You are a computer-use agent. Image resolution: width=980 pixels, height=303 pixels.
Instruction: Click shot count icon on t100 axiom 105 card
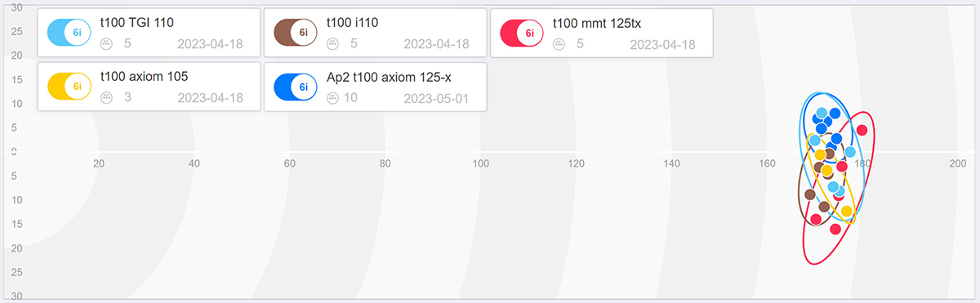[x=106, y=98]
